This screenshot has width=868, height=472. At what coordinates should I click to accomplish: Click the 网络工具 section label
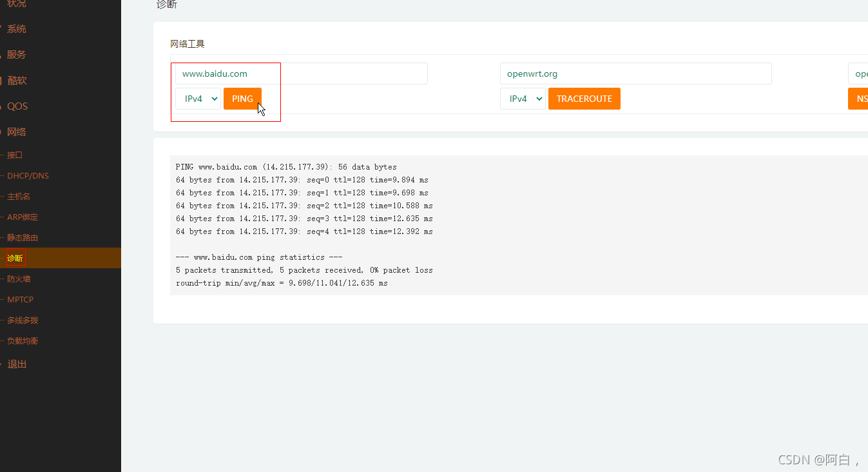pos(188,44)
